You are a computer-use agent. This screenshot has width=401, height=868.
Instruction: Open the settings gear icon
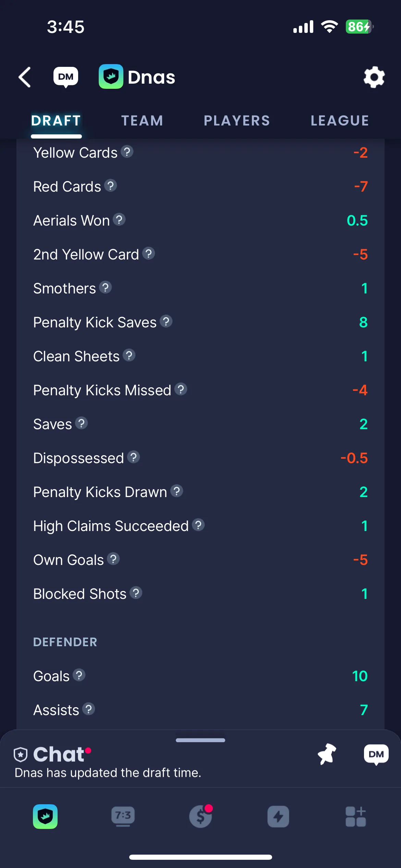click(x=374, y=77)
